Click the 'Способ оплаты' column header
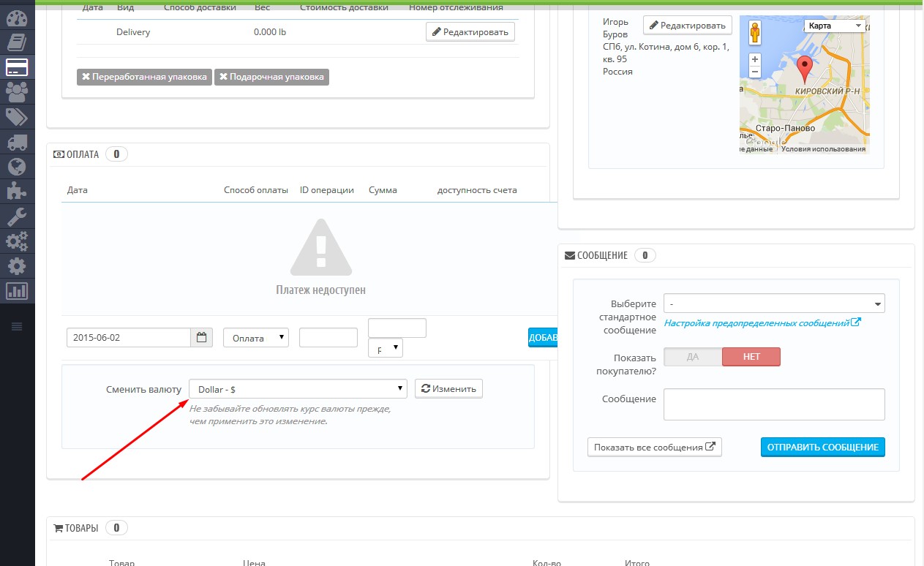Image resolution: width=924 pixels, height=566 pixels. [256, 190]
